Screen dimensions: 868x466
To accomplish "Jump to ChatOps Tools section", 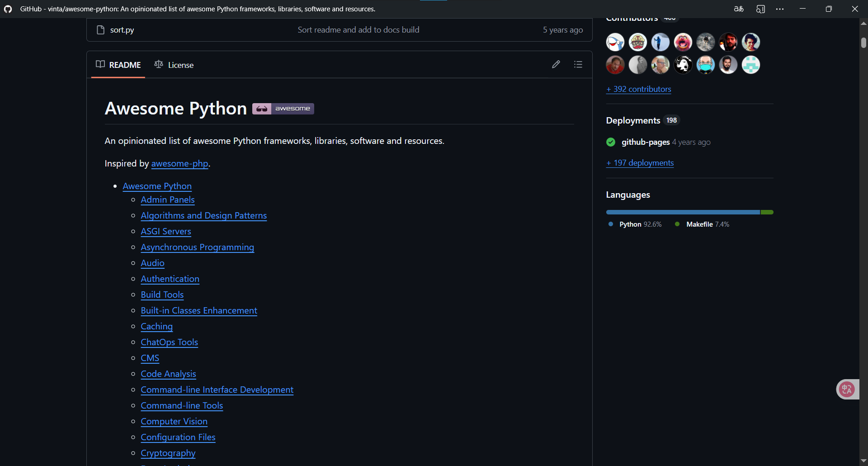I will tap(170, 342).
